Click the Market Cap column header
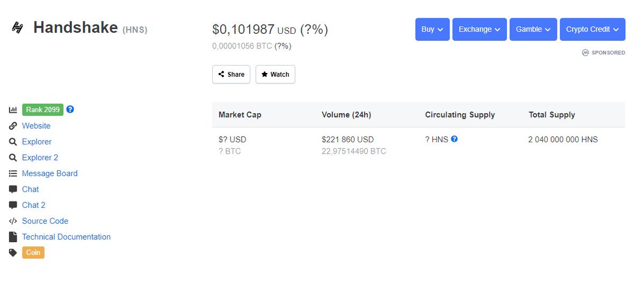Image resolution: width=644 pixels, height=284 pixels. click(240, 115)
